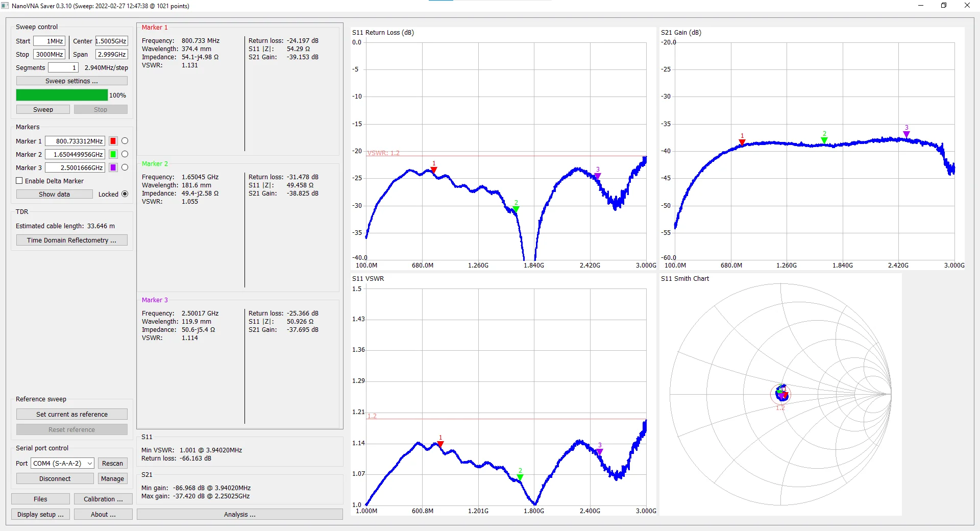This screenshot has height=531, width=980.
Task: Click Set current as reference
Action: coord(72,414)
